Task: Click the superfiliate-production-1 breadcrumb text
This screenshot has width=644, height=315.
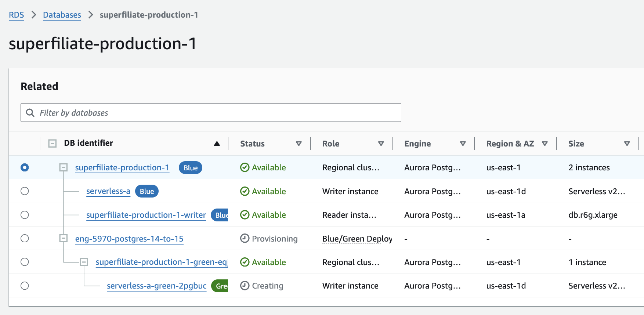Action: (x=149, y=15)
